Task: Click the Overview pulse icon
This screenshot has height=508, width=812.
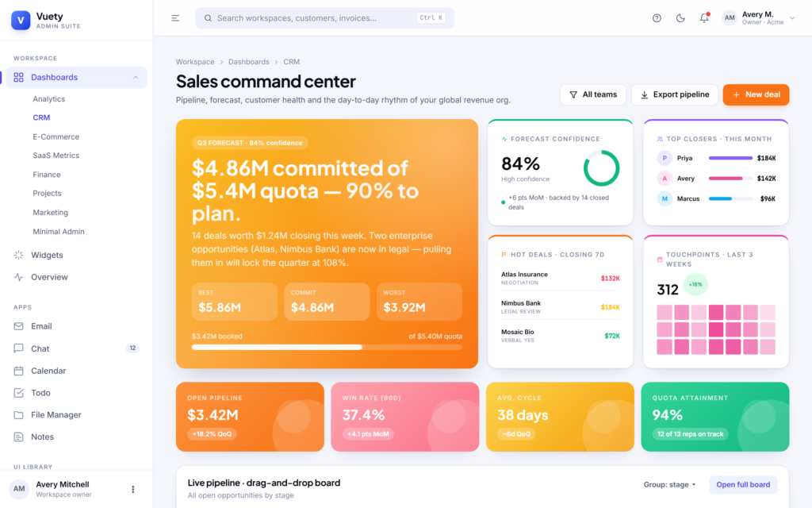Action: point(19,277)
